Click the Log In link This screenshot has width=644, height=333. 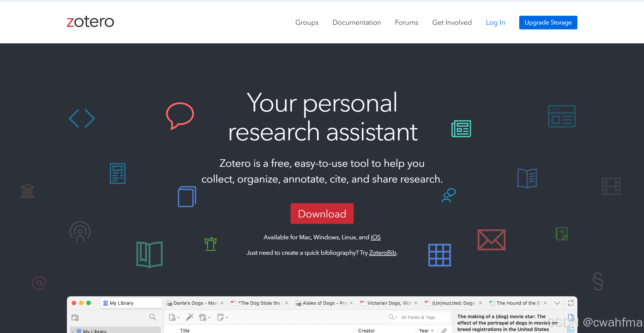495,22
